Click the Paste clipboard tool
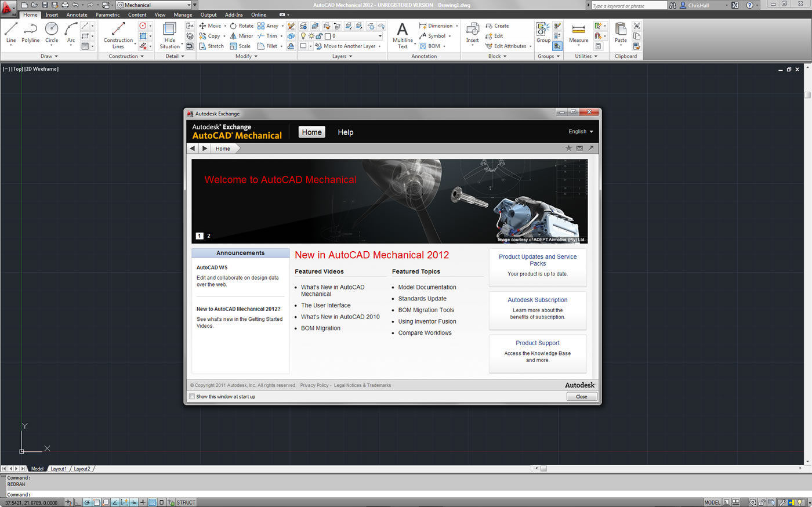 pyautogui.click(x=621, y=32)
